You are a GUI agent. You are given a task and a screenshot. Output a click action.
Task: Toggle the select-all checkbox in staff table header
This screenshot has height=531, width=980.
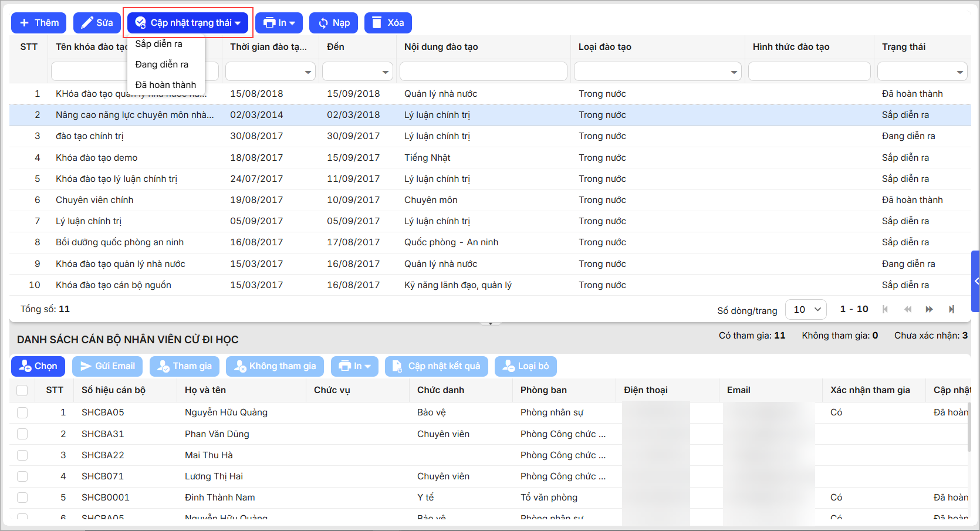(22, 390)
